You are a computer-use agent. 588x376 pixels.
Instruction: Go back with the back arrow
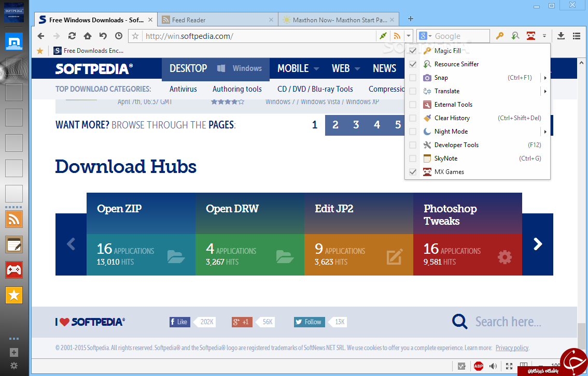coord(41,36)
